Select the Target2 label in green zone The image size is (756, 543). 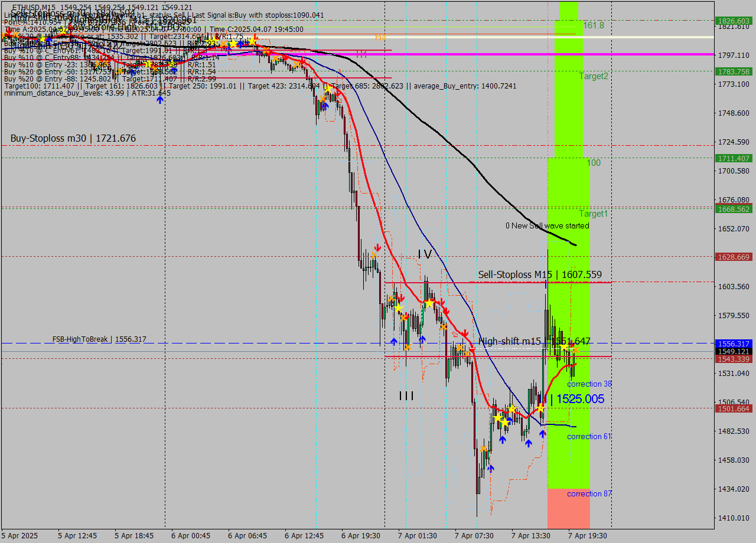click(x=593, y=76)
